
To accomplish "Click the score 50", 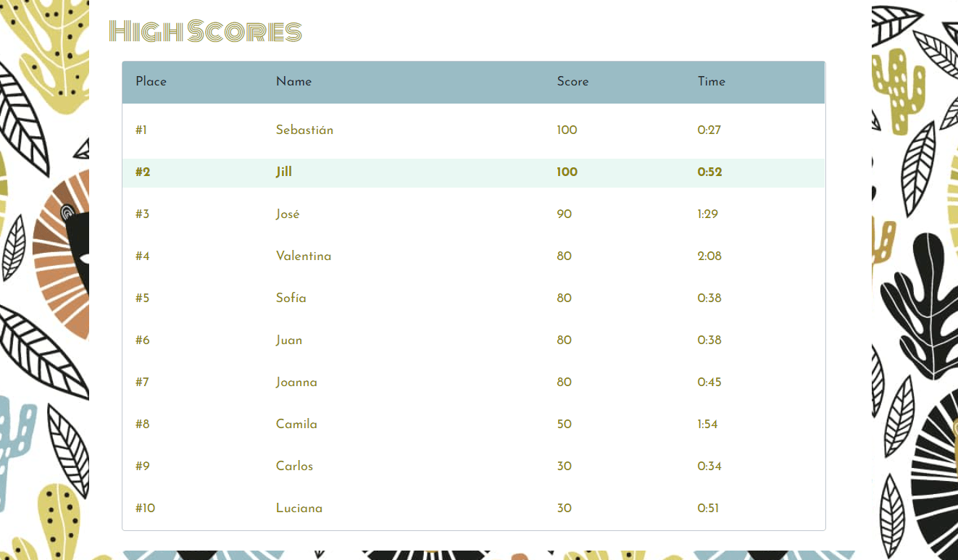I will [564, 425].
